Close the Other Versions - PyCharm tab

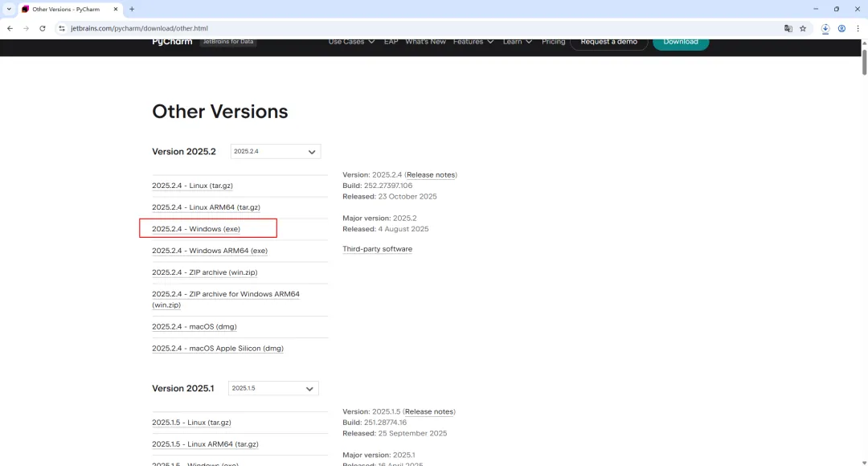[x=115, y=9]
